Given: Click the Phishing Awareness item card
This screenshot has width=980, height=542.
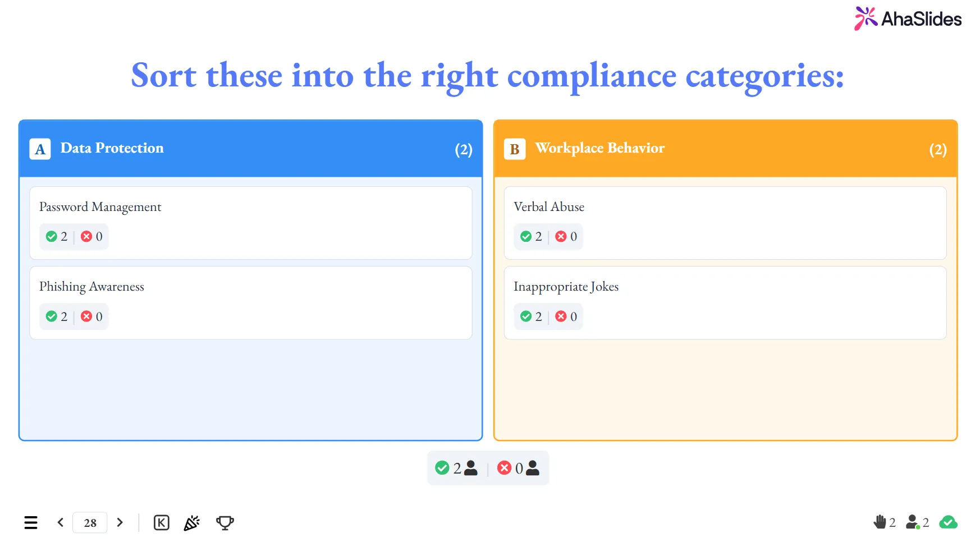Looking at the screenshot, I should (x=250, y=302).
